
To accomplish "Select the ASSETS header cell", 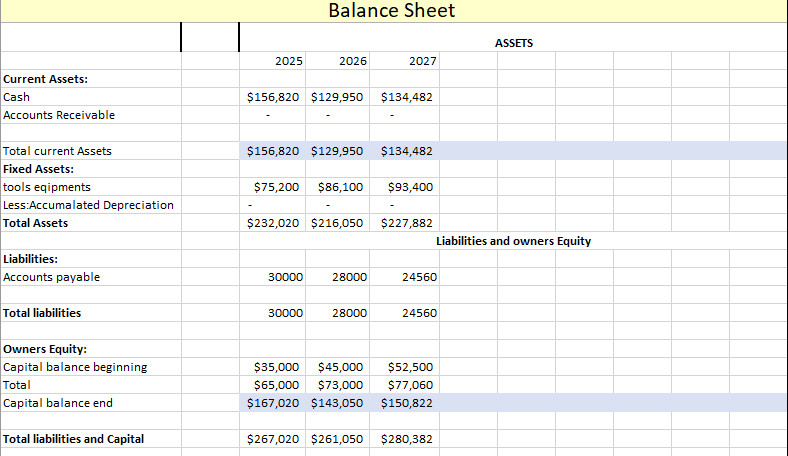I will (x=514, y=43).
